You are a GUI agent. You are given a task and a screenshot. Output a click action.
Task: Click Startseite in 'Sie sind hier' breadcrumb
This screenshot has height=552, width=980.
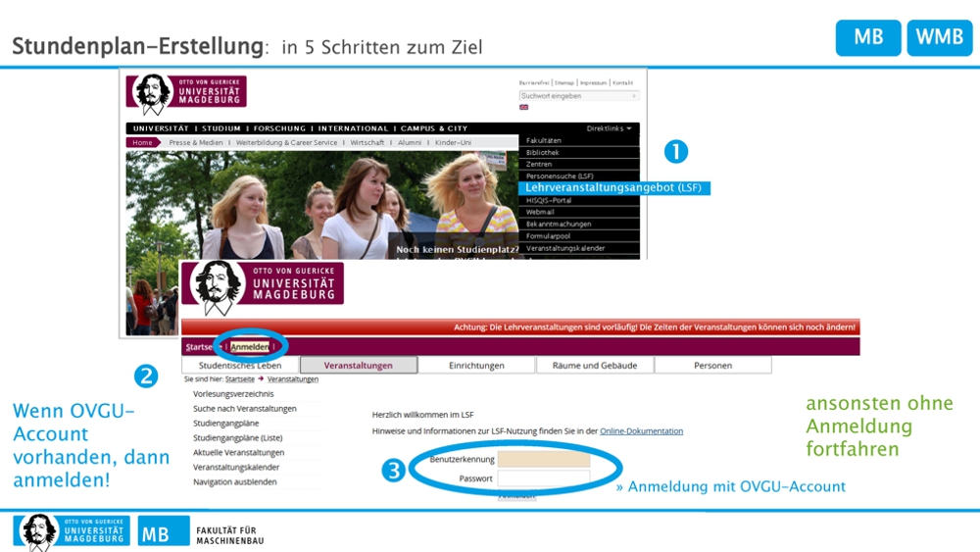click(240, 379)
